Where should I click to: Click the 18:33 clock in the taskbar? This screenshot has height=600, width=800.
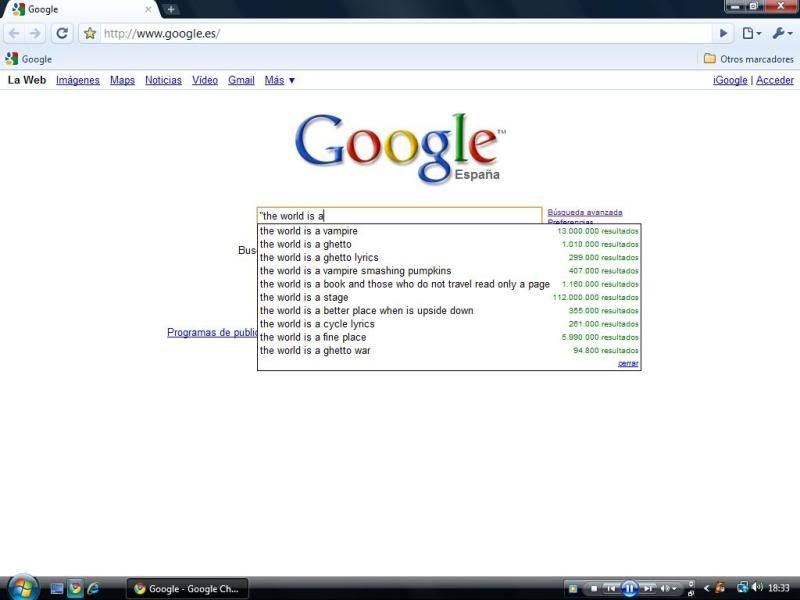[x=779, y=588]
